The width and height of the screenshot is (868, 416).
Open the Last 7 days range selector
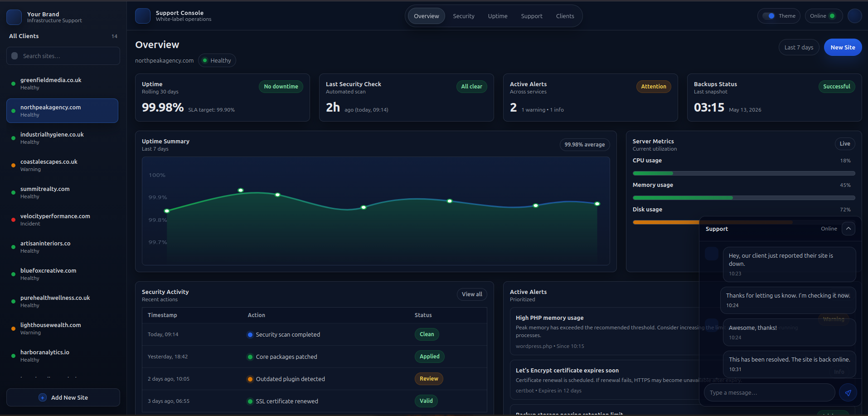click(x=799, y=47)
